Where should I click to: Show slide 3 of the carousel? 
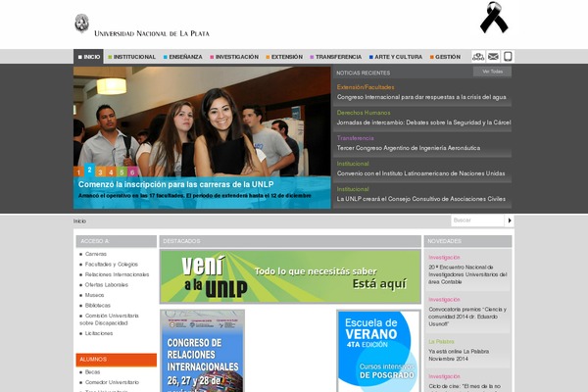click(100, 171)
